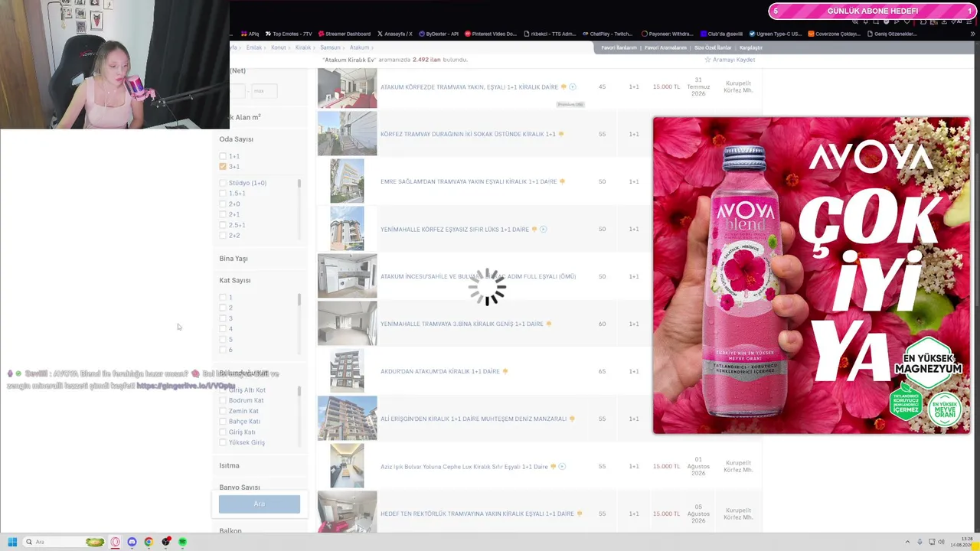Open the volume control in system tray
This screenshot has width=980, height=551.
click(942, 542)
